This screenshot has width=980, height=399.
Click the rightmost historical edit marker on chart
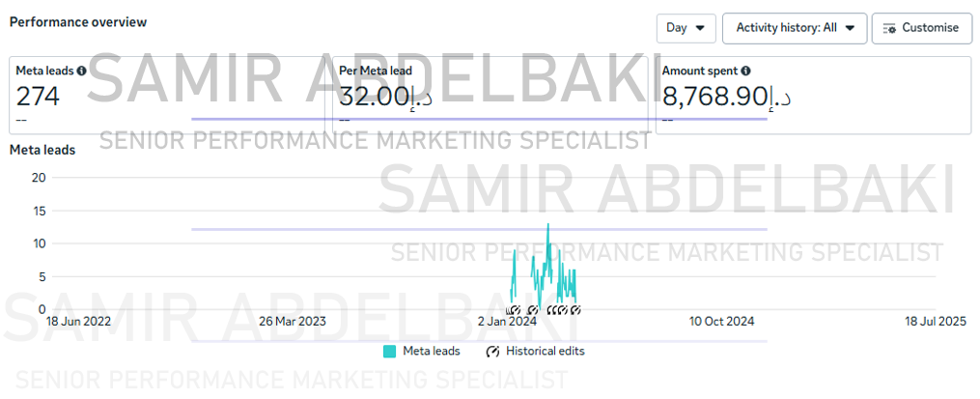click(x=575, y=310)
